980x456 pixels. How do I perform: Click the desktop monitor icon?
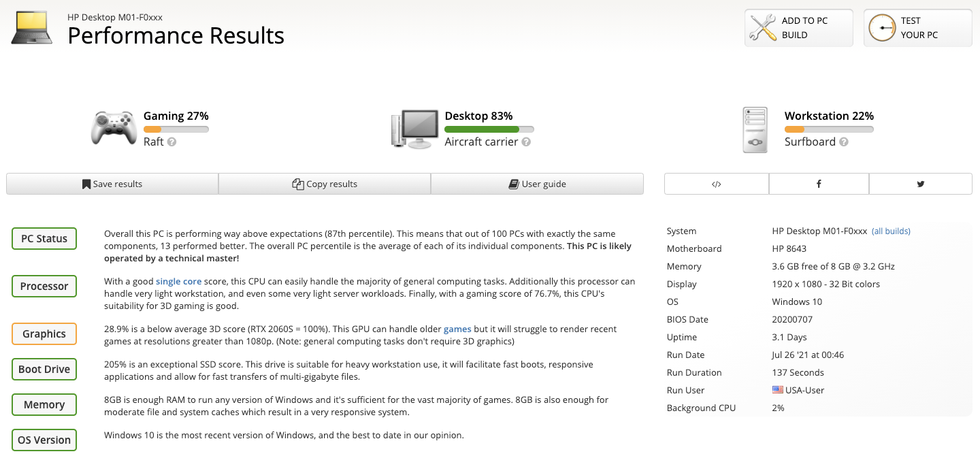pyautogui.click(x=414, y=129)
